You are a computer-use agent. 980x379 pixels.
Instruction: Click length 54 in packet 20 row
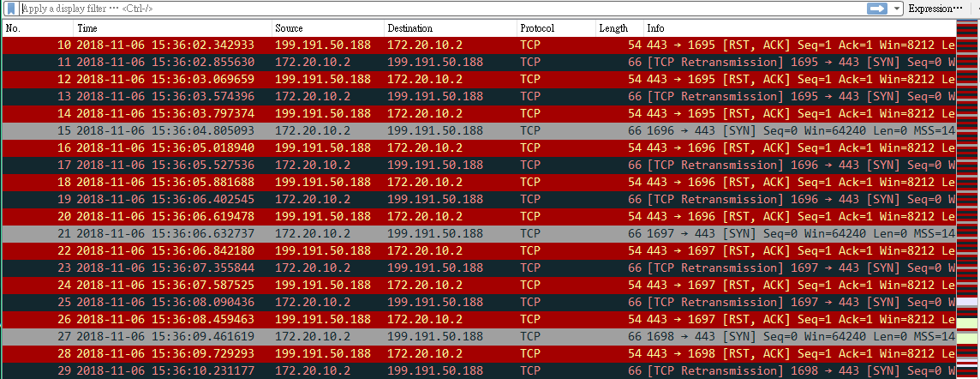tap(635, 216)
